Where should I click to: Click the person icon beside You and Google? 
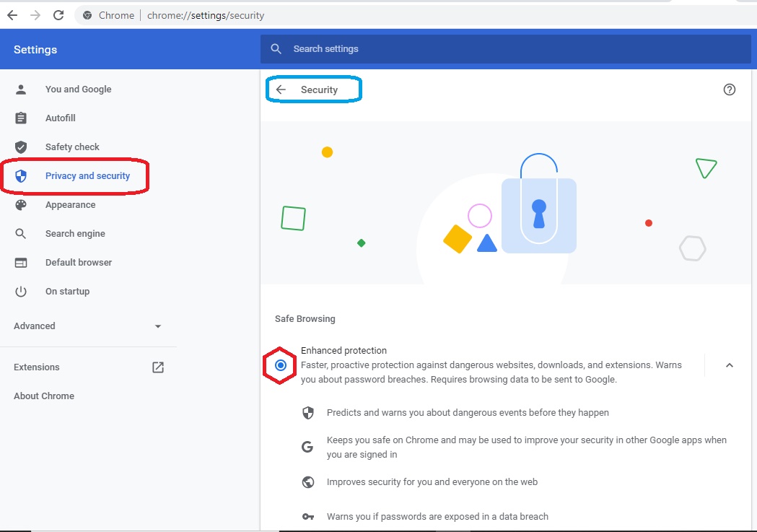coord(21,90)
